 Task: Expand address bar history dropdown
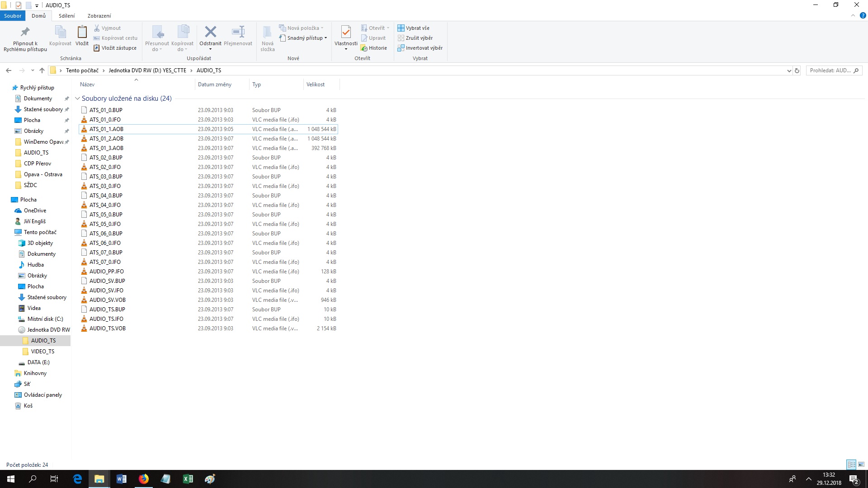point(789,70)
